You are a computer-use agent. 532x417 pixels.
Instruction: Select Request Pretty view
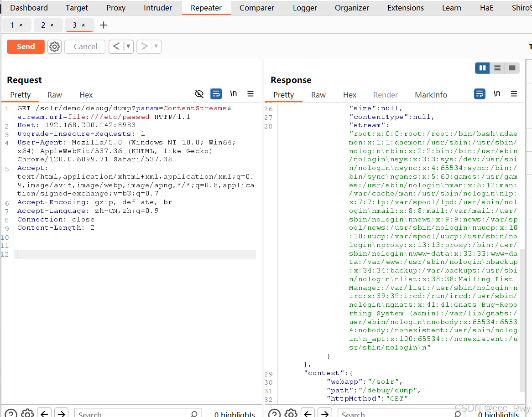click(21, 95)
